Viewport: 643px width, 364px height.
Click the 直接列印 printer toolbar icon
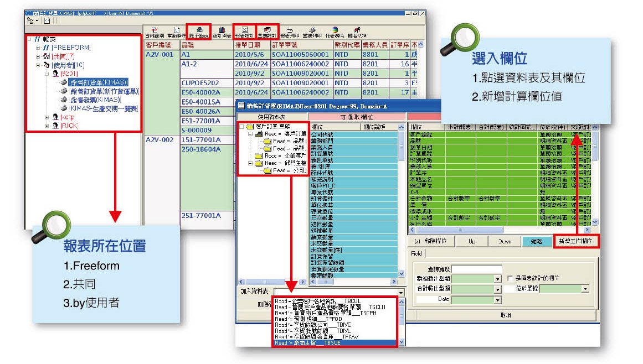point(312,31)
